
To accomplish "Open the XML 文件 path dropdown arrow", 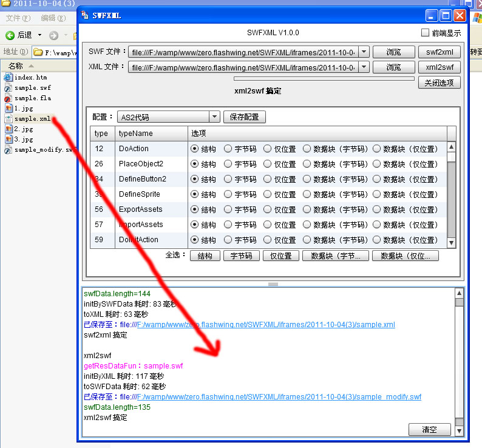I will (364, 67).
